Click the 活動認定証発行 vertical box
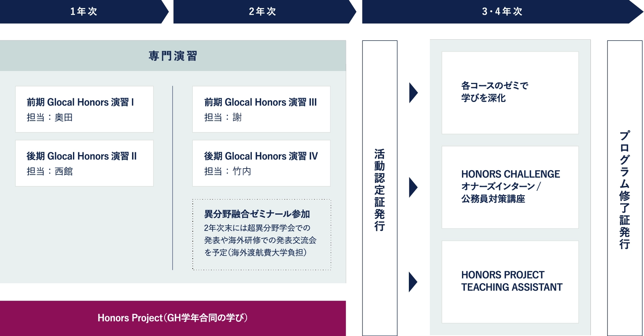The height and width of the screenshot is (336, 644). 379,188
